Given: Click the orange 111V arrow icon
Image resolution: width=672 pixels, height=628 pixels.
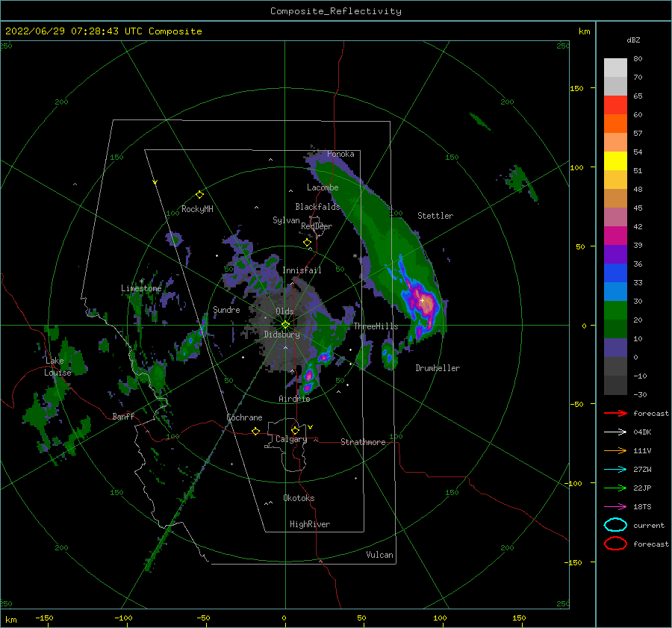Looking at the screenshot, I should pos(615,450).
